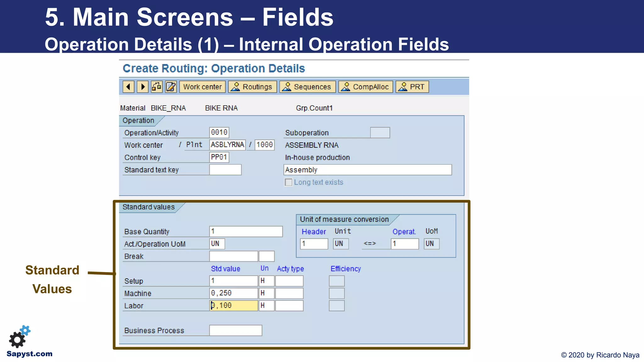Select the Control key field PP01
Viewport: 644px width, 362px height.
click(219, 157)
